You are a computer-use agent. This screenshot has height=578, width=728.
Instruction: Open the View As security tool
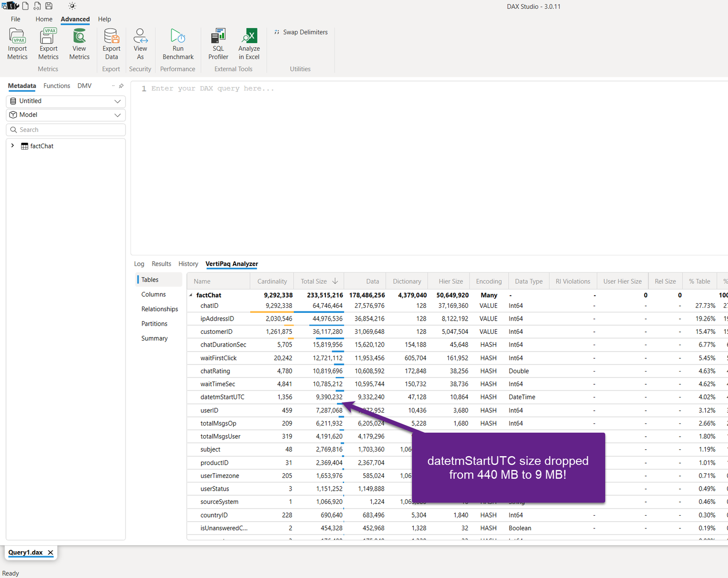coord(140,43)
